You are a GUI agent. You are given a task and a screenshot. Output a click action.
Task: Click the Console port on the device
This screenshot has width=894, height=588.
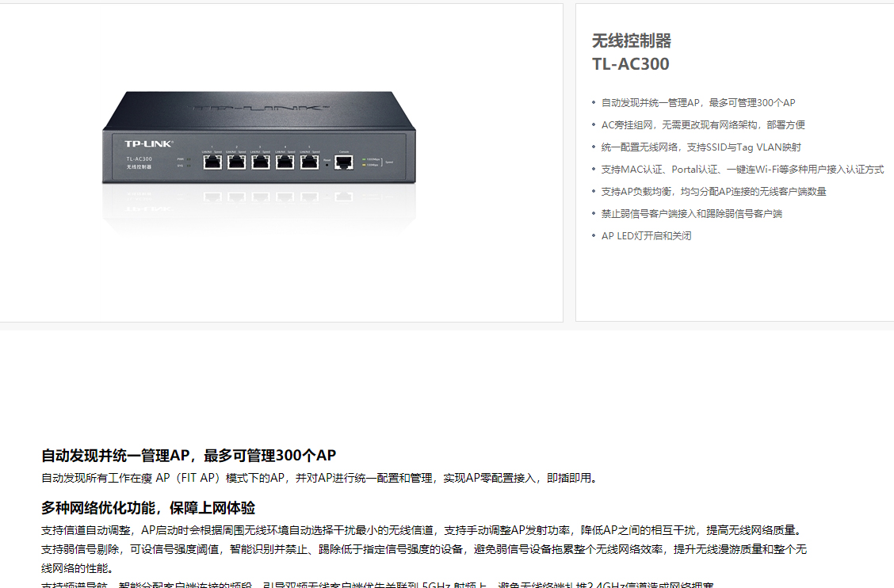(x=343, y=162)
